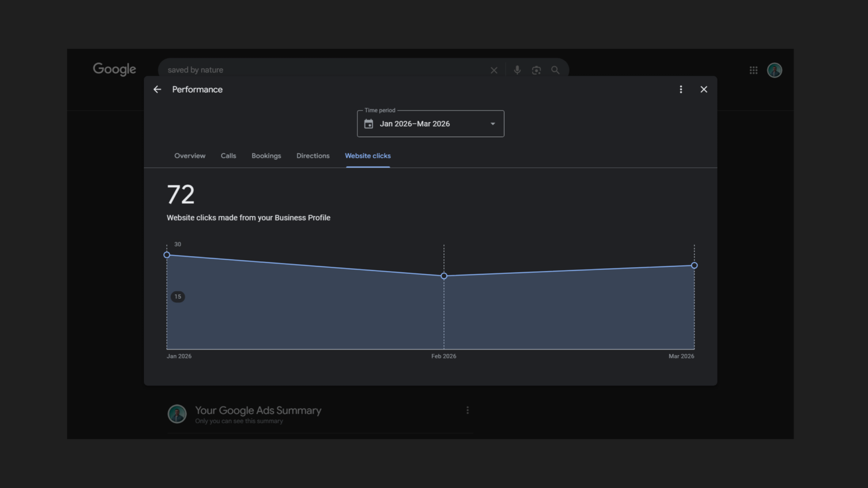The width and height of the screenshot is (868, 488).
Task: Click the Google logo
Action: point(114,69)
